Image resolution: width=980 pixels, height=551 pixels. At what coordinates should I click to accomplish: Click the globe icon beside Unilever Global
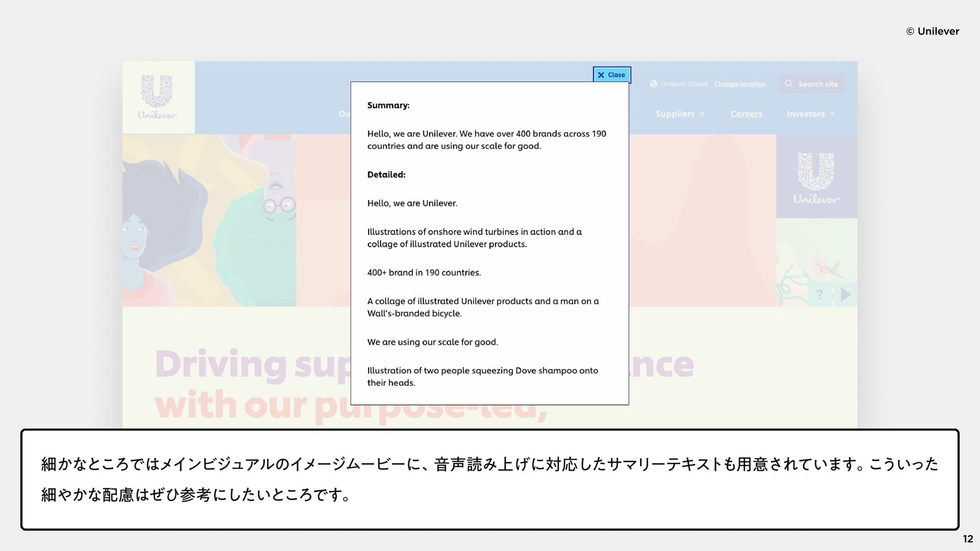coord(653,84)
